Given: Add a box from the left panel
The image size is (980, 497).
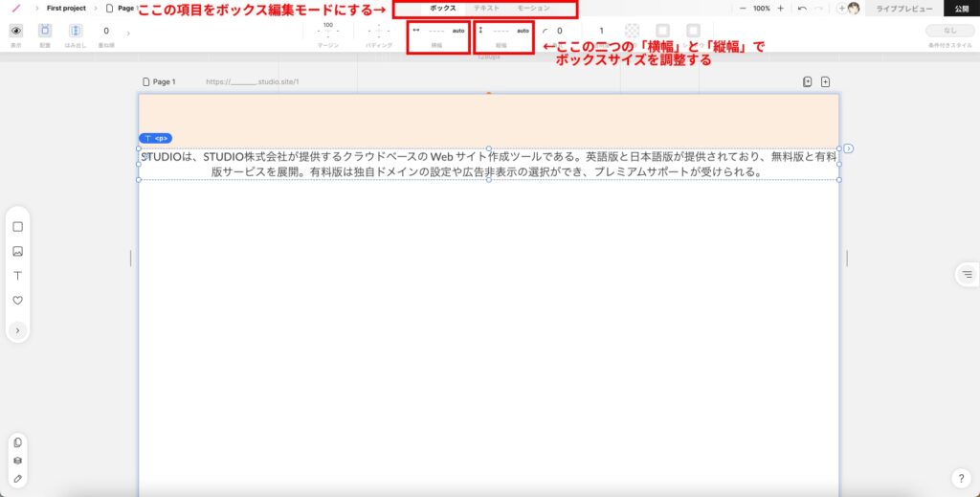Looking at the screenshot, I should click(17, 227).
